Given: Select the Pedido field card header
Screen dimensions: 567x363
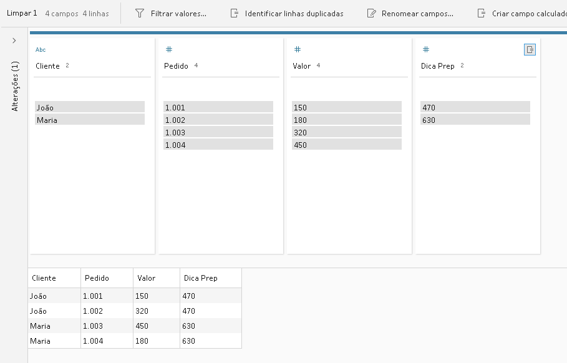Looking at the screenshot, I should click(176, 66).
